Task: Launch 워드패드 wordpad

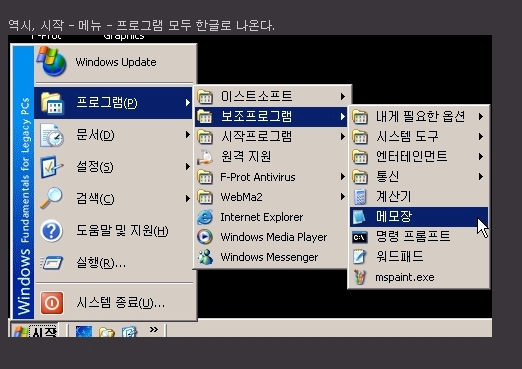Action: 419,257
